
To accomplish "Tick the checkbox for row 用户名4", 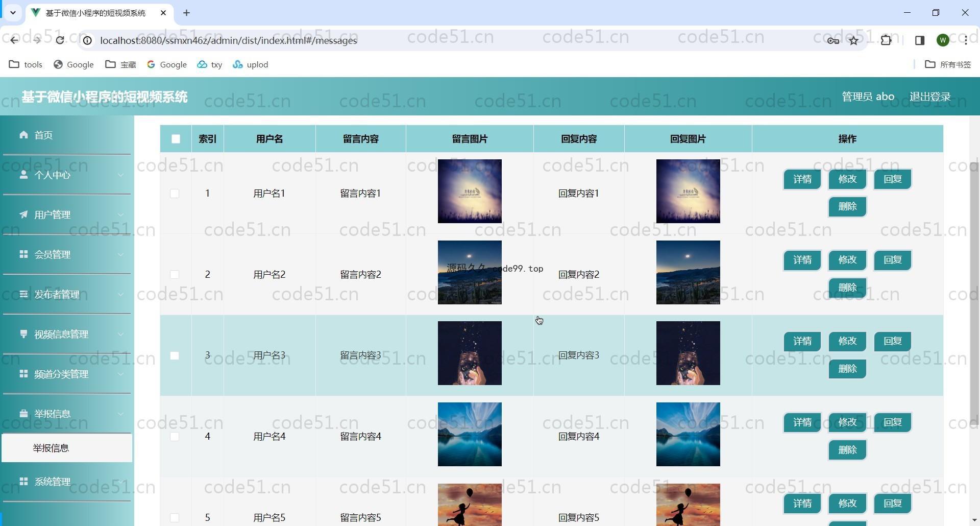I will tap(175, 437).
